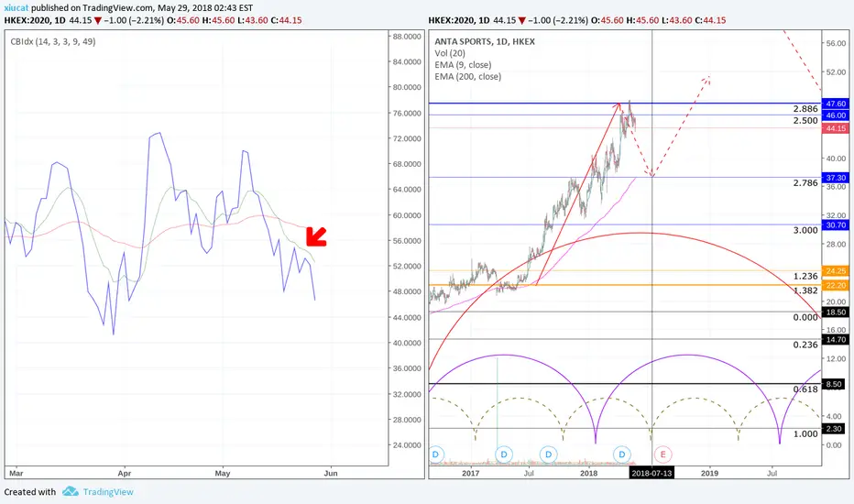Viewport: 854px width, 504px height.
Task: Click the 88.0000 label on the oscillator scale
Action: click(x=407, y=37)
